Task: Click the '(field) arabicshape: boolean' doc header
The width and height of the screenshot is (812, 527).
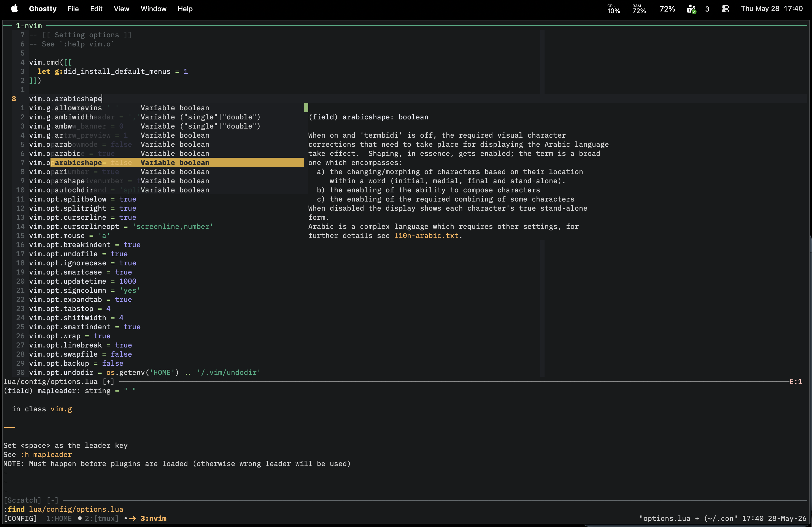Action: click(368, 117)
